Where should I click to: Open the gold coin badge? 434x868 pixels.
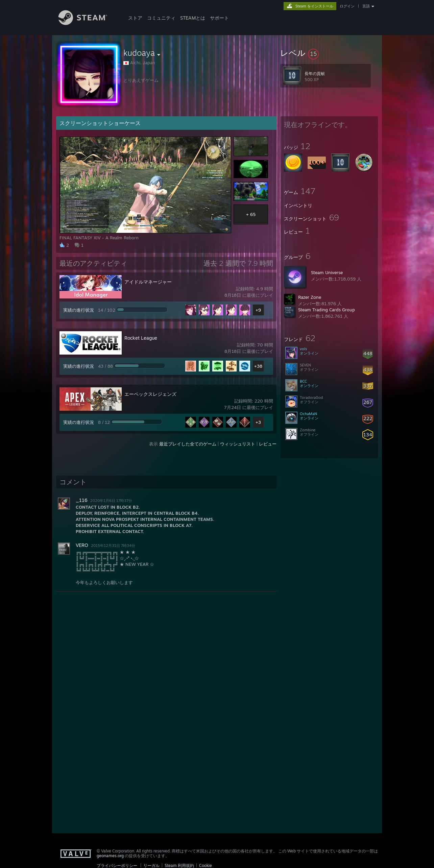point(293,163)
